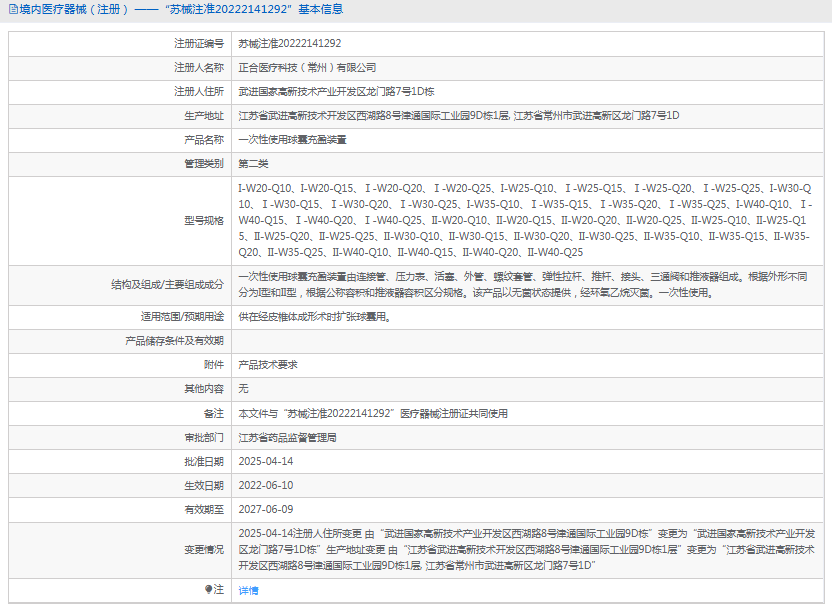832x608 pixels.
Task: Select the structure description starting 一次性使用球囊充盈装置由连接管
Action: point(523,284)
